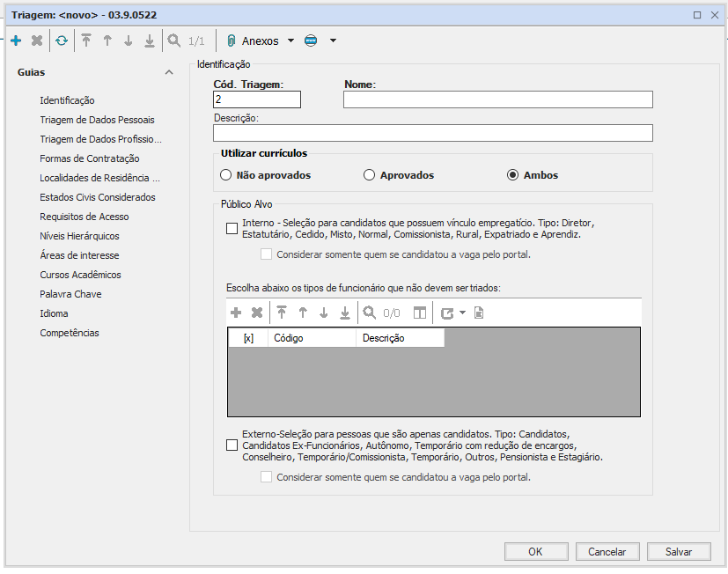
Task: Enable the Interno target audience checkbox
Action: (x=232, y=229)
